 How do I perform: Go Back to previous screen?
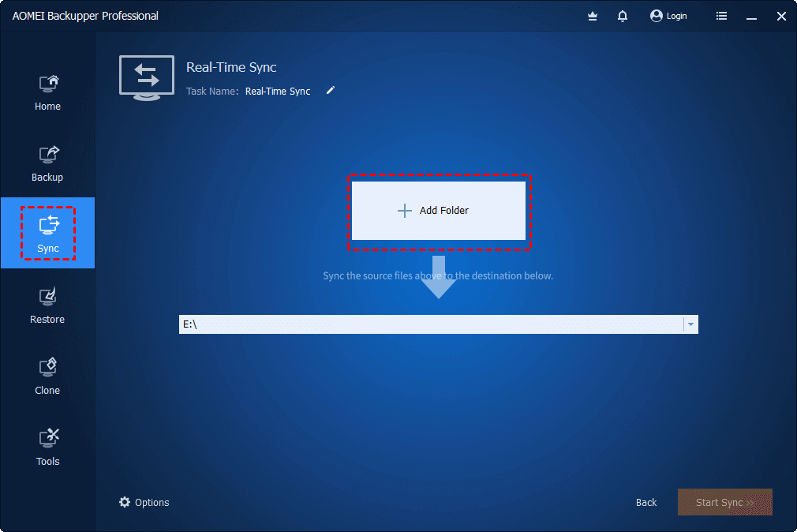point(646,503)
